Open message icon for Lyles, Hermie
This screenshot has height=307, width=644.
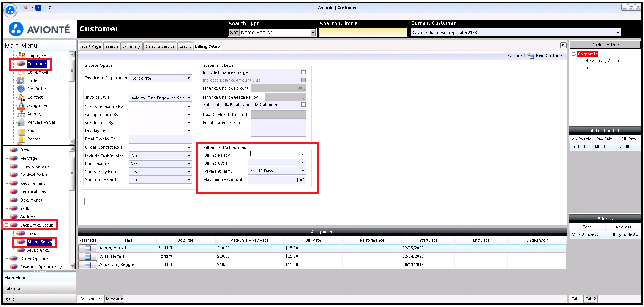[x=88, y=257]
